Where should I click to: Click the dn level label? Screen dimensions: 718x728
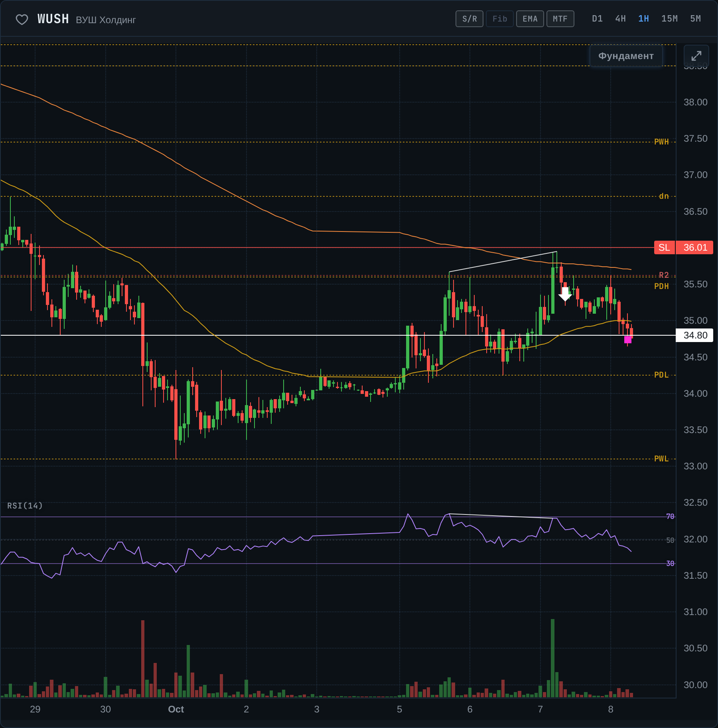664,196
